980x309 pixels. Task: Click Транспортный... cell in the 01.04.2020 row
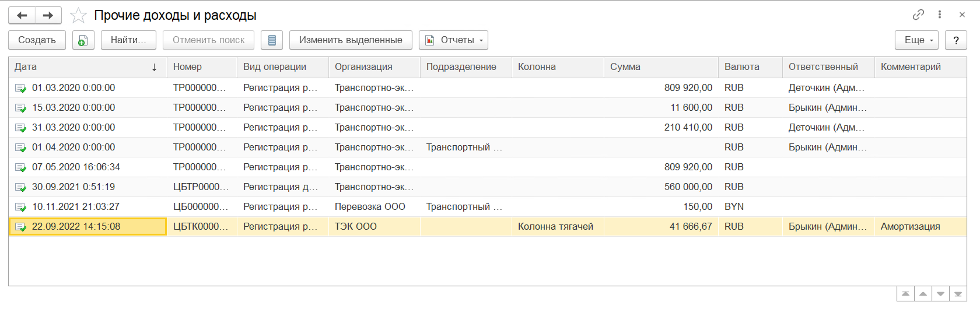tap(466, 148)
